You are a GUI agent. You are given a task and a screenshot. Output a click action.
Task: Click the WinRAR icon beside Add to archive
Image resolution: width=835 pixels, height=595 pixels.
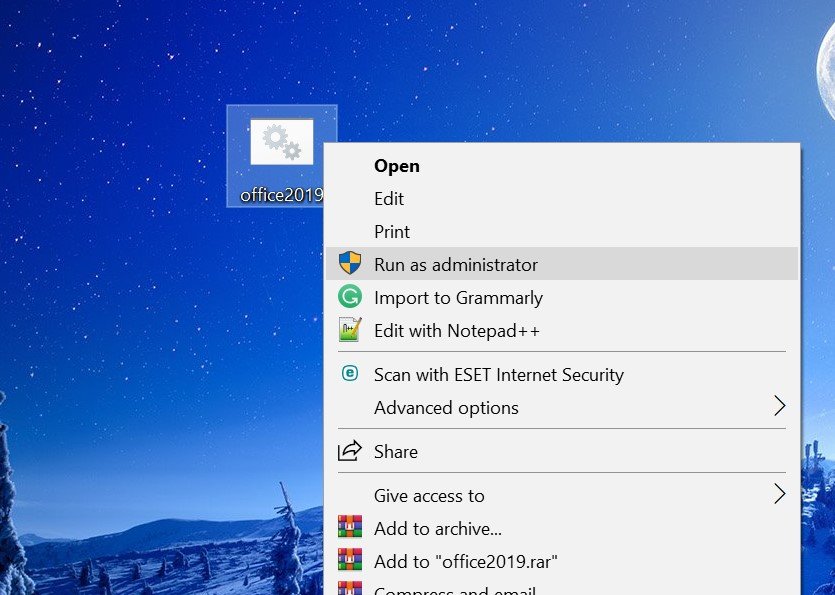[350, 527]
